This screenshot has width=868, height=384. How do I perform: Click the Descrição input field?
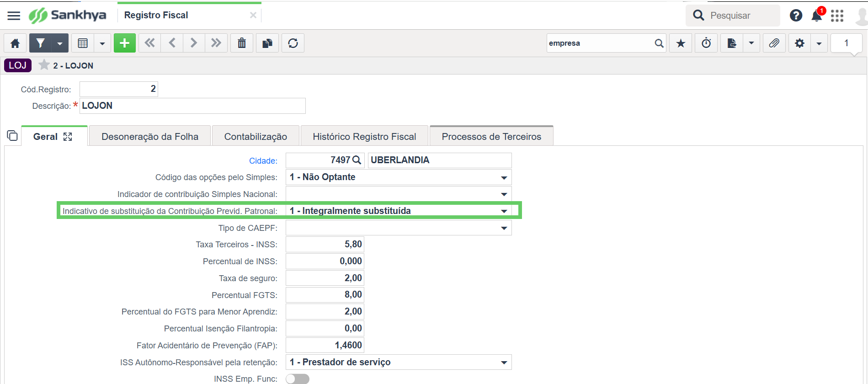(192, 106)
